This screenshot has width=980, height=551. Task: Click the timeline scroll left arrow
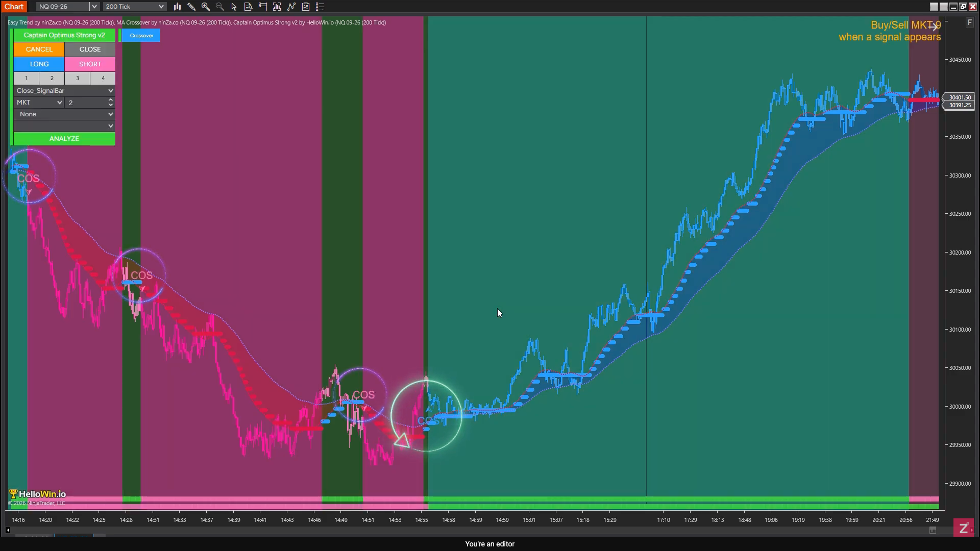[x=8, y=531]
